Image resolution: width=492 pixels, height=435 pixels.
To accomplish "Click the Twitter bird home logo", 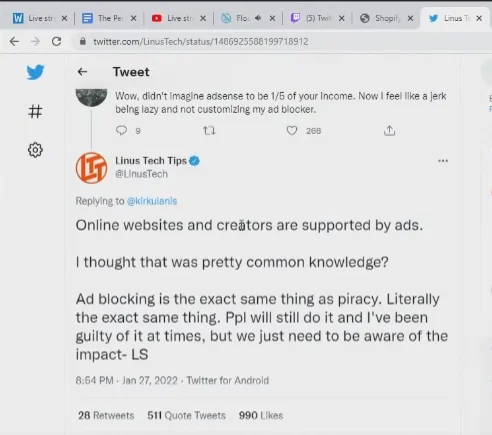I will click(35, 72).
